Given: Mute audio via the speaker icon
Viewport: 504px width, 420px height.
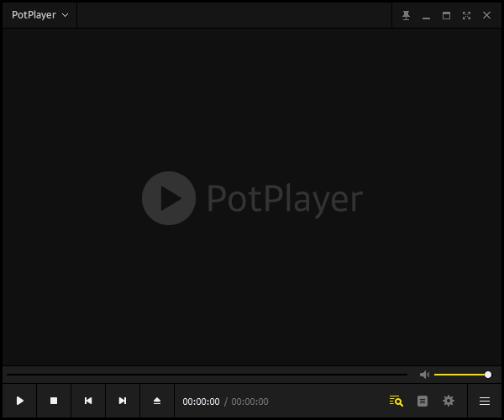Looking at the screenshot, I should coord(424,375).
